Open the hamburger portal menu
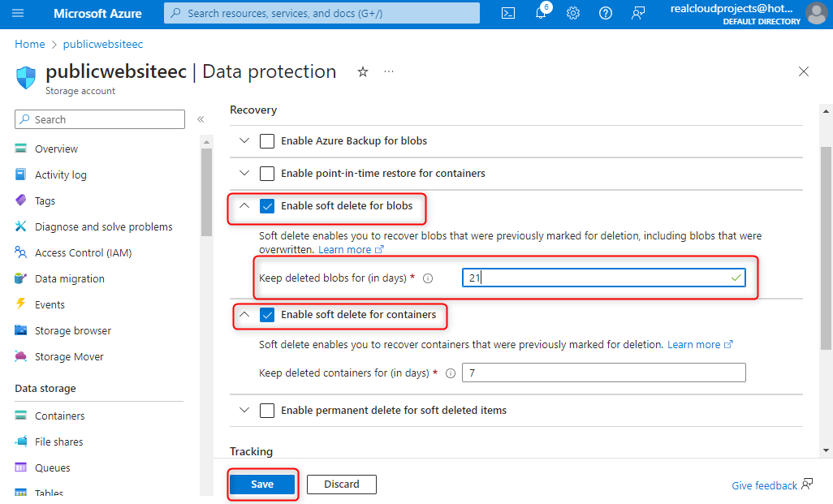 pos(19,13)
